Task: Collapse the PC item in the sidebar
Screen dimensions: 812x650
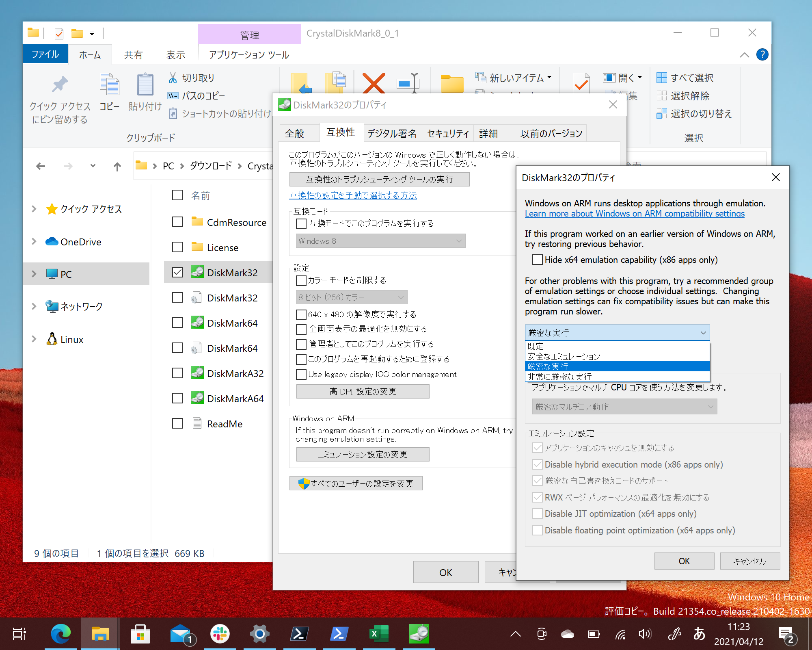Action: 33,274
